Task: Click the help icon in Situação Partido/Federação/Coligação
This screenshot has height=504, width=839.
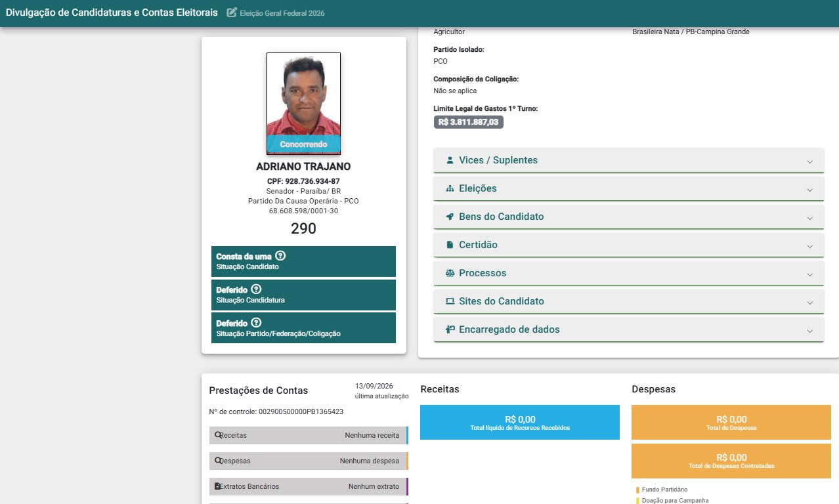Action: tap(257, 322)
